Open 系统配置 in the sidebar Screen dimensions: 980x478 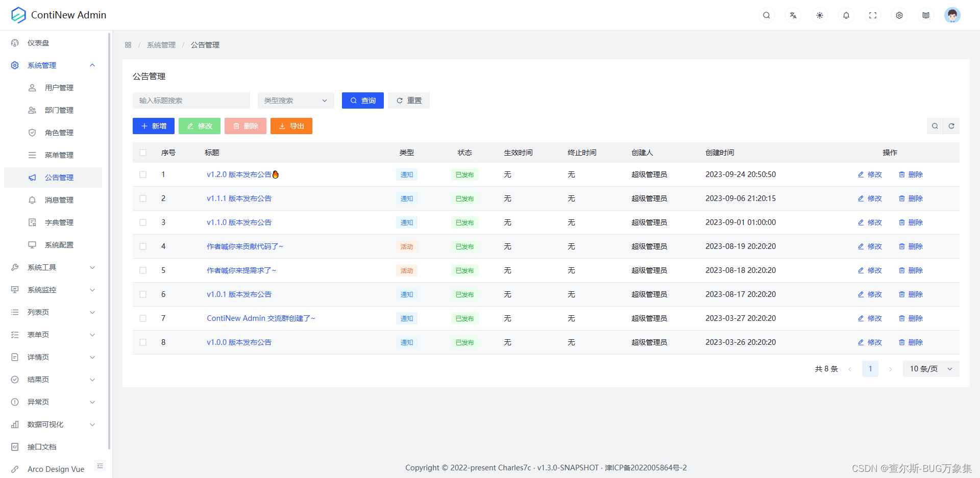53,245
